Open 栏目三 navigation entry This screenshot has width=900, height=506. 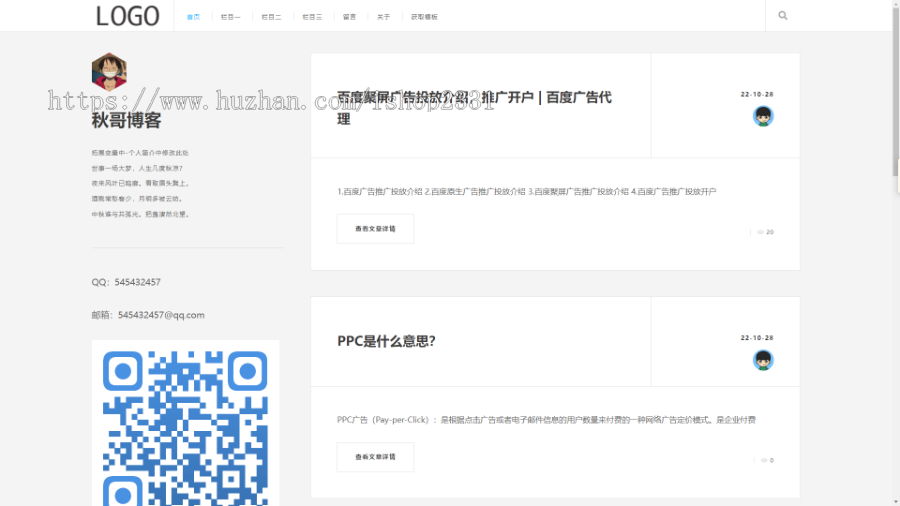pos(312,17)
